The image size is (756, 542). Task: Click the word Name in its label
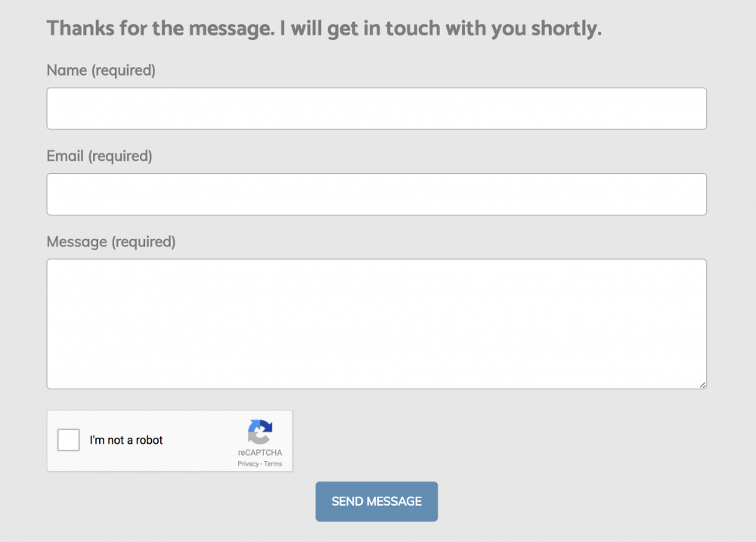[67, 70]
